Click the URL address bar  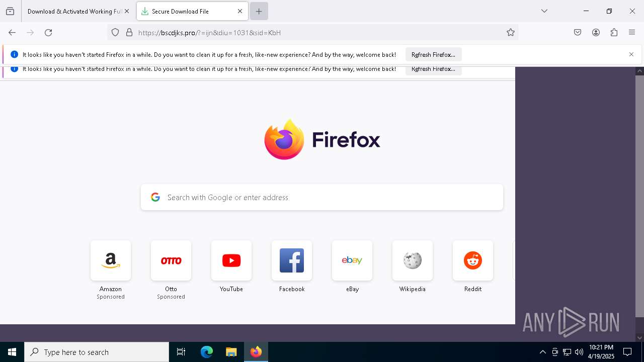pos(312,33)
